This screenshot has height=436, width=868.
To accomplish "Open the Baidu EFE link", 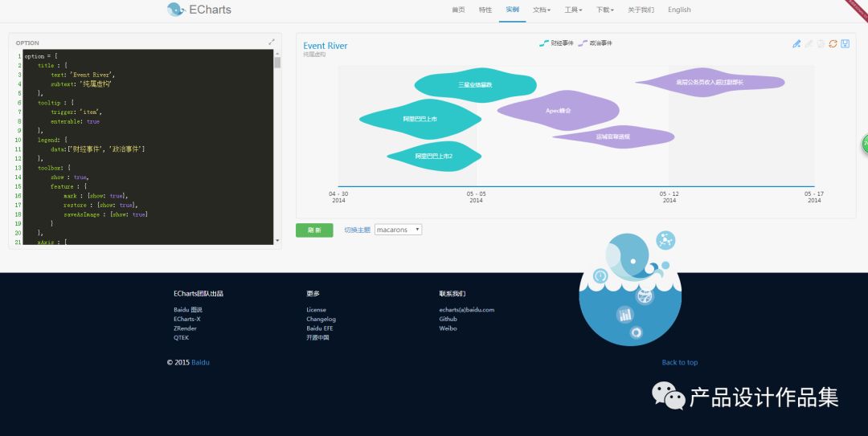I will pyautogui.click(x=320, y=328).
